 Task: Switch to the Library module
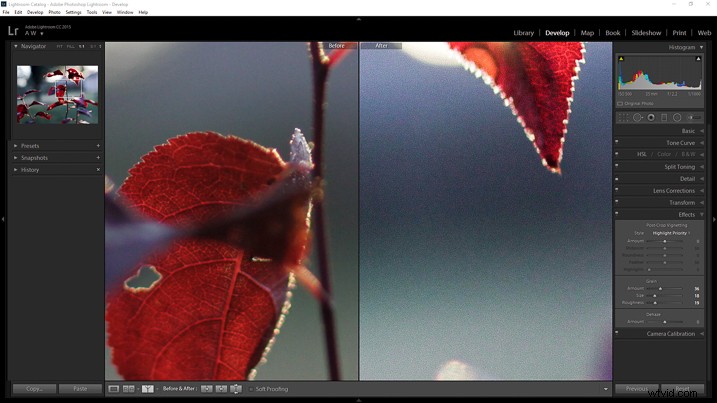[x=524, y=33]
